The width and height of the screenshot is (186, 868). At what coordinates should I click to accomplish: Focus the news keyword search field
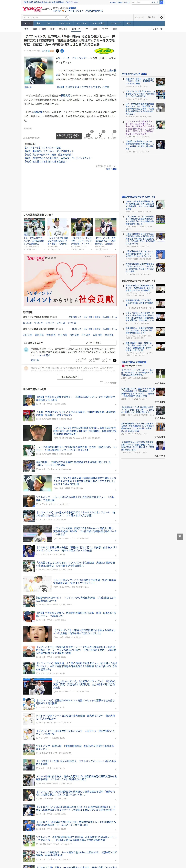coord(44,18)
